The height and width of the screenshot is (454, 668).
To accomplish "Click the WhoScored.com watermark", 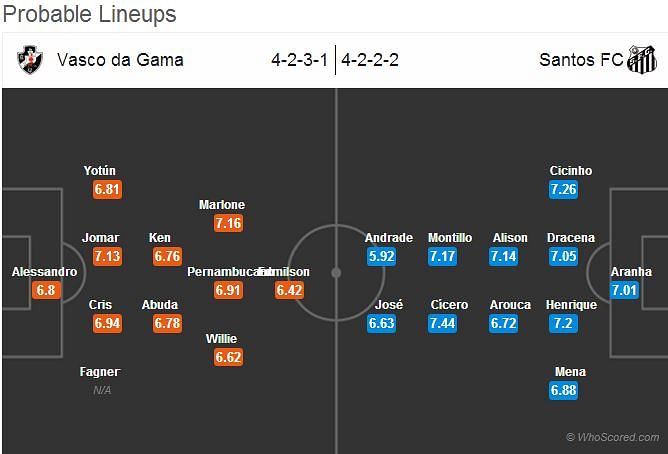I will point(613,437).
